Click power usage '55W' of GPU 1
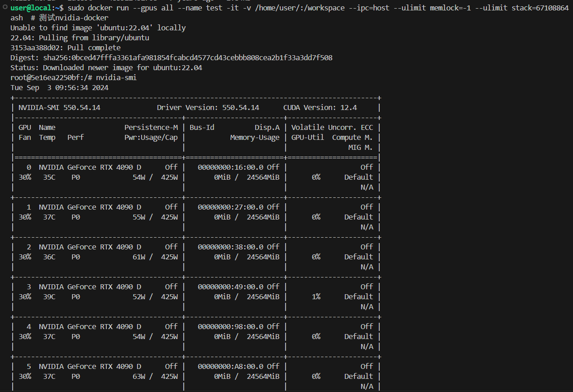The image size is (573, 392). (139, 217)
